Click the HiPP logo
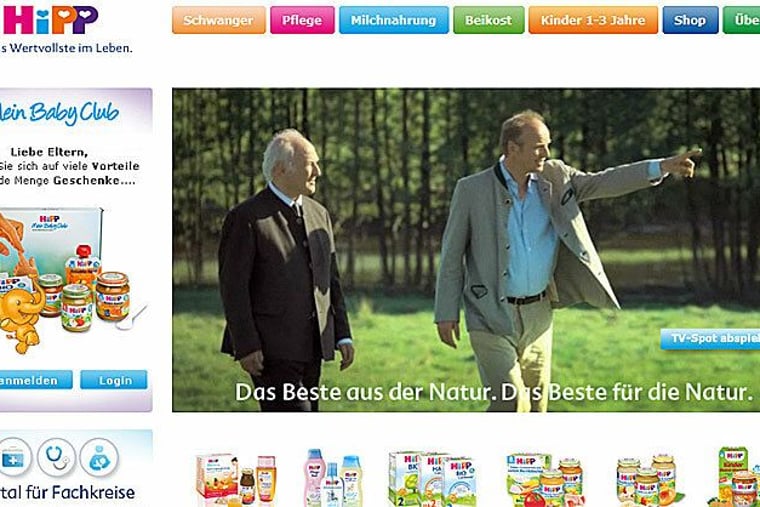Viewport: 760px width, 507px height. [x=50, y=19]
